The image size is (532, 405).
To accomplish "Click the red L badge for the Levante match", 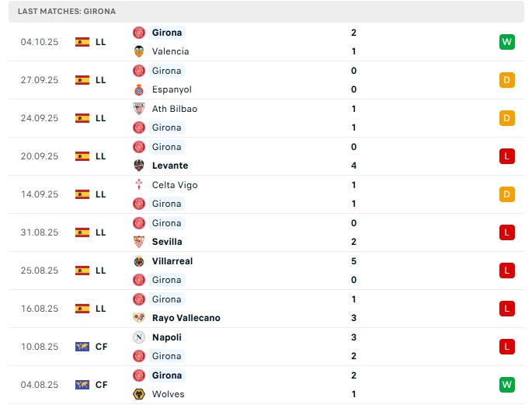I will point(507,156).
